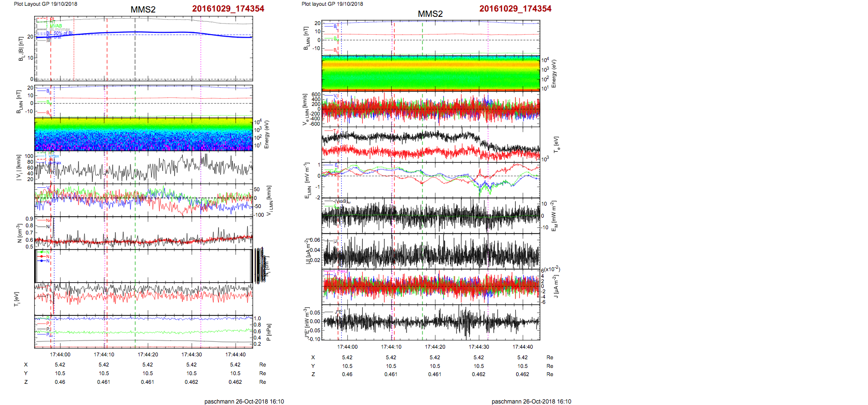Click the E_LMN electric field panel
868x405 pixels.
pos(431,180)
